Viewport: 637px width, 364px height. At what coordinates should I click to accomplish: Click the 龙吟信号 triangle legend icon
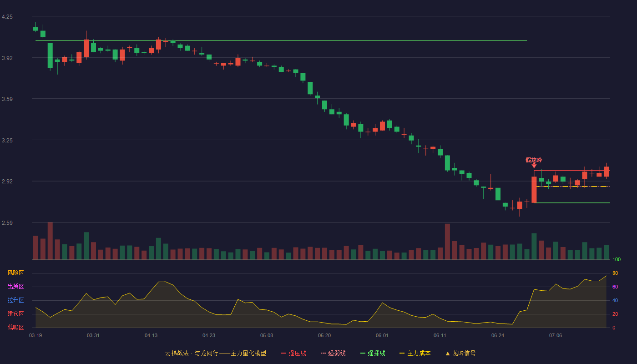tap(448, 353)
